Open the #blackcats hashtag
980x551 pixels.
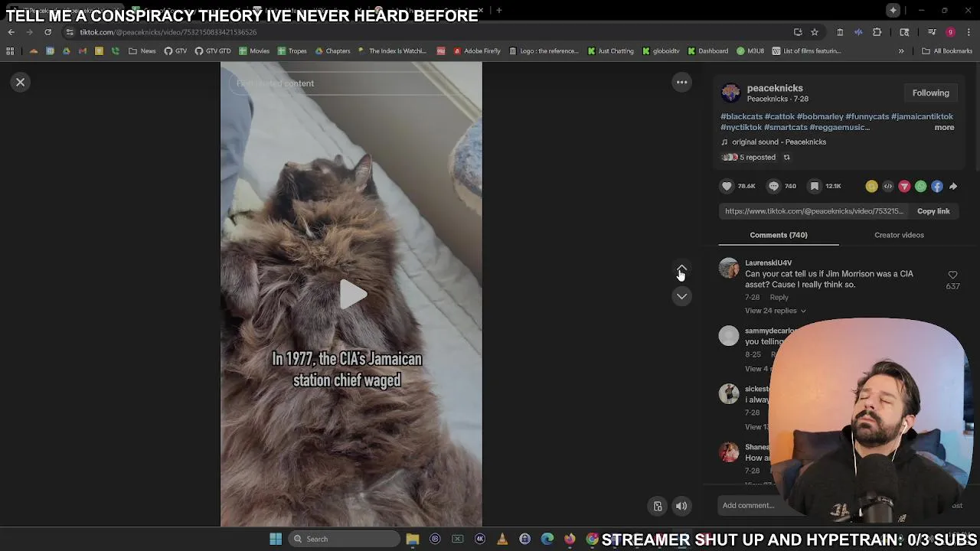click(x=741, y=117)
